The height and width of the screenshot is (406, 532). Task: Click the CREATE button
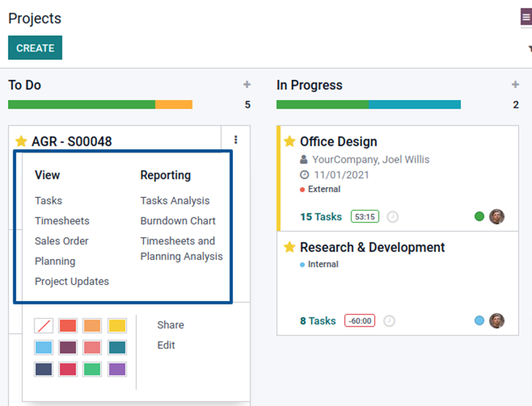[x=35, y=47]
